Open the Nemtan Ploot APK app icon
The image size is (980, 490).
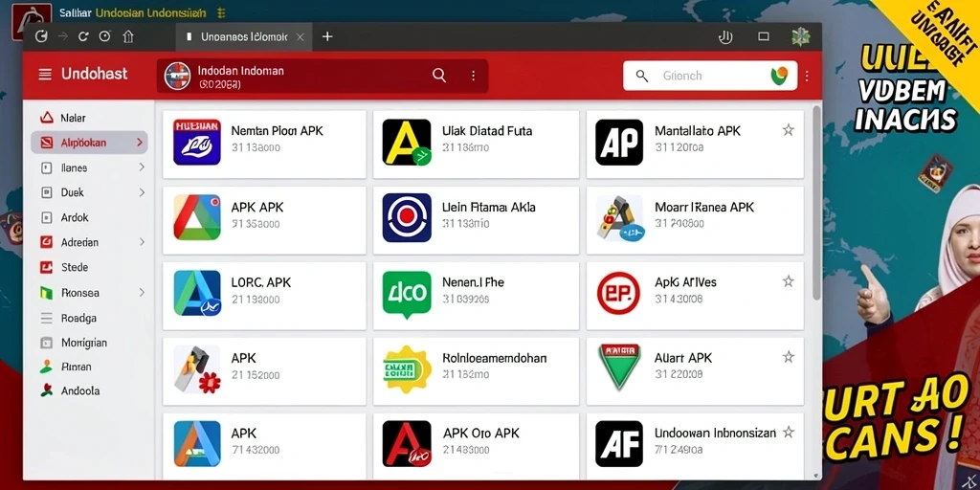pos(197,142)
